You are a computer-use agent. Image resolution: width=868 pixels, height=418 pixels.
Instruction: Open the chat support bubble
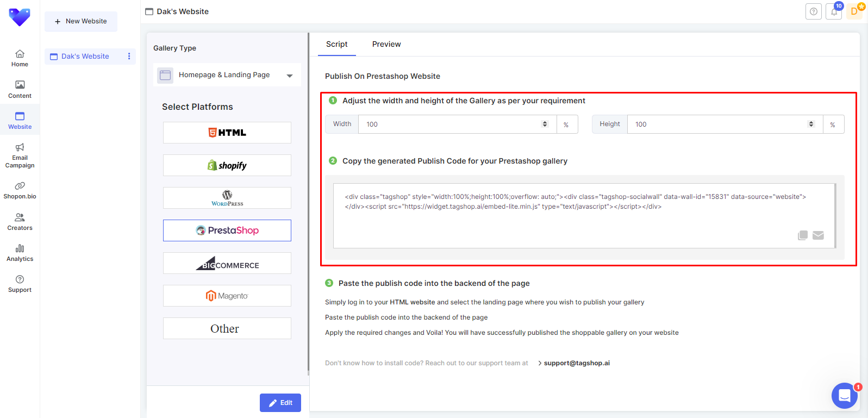point(845,396)
